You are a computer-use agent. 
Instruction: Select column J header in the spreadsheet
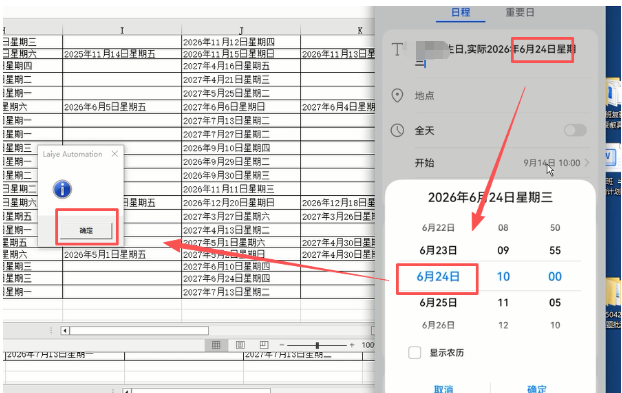[x=241, y=30]
